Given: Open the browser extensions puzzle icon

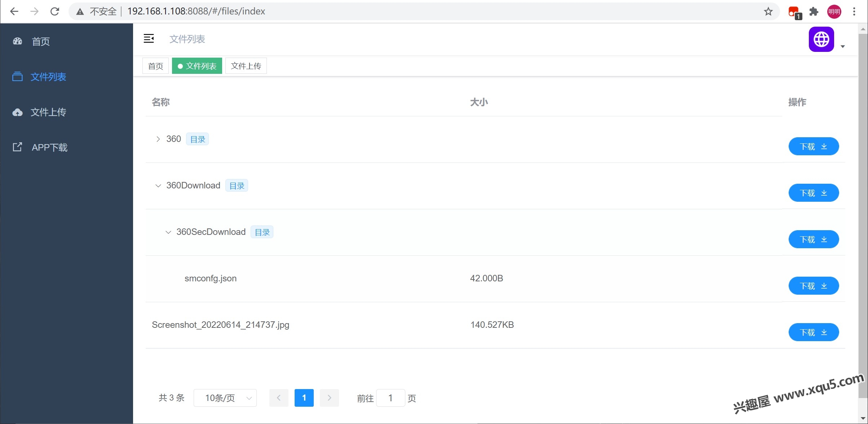Looking at the screenshot, I should (x=814, y=12).
